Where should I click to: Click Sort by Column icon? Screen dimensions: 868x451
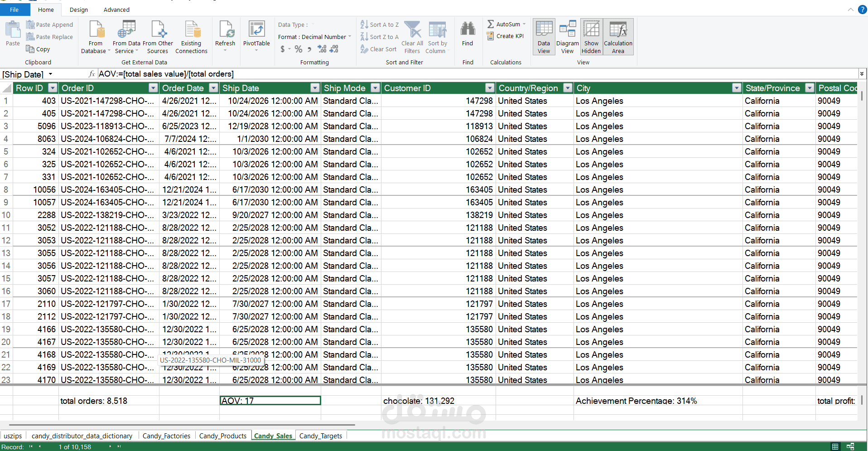(437, 30)
